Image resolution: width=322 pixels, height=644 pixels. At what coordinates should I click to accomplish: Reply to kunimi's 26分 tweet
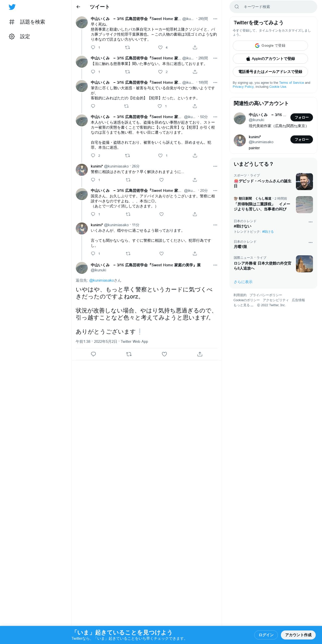click(x=93, y=180)
